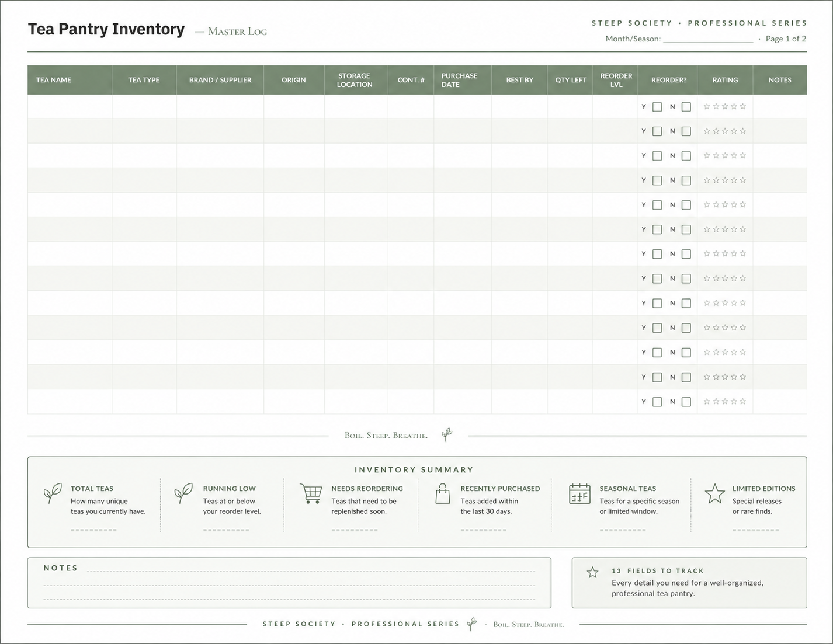This screenshot has height=644, width=833.
Task: Click the Month/Season blank line field
Action: coord(708,39)
